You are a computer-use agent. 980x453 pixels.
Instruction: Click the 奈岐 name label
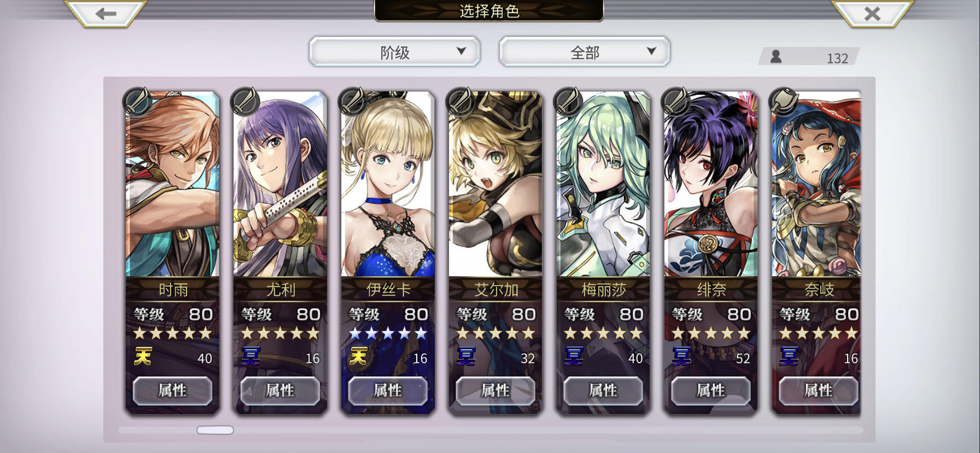[819, 289]
